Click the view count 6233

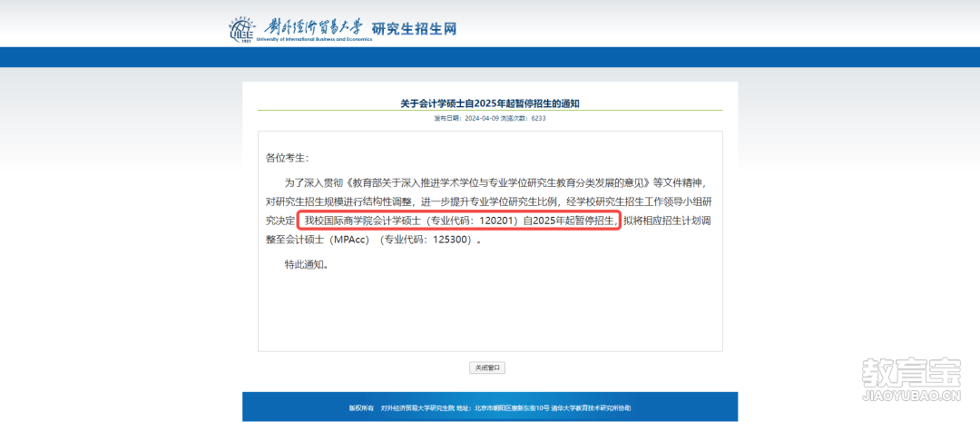(x=538, y=118)
